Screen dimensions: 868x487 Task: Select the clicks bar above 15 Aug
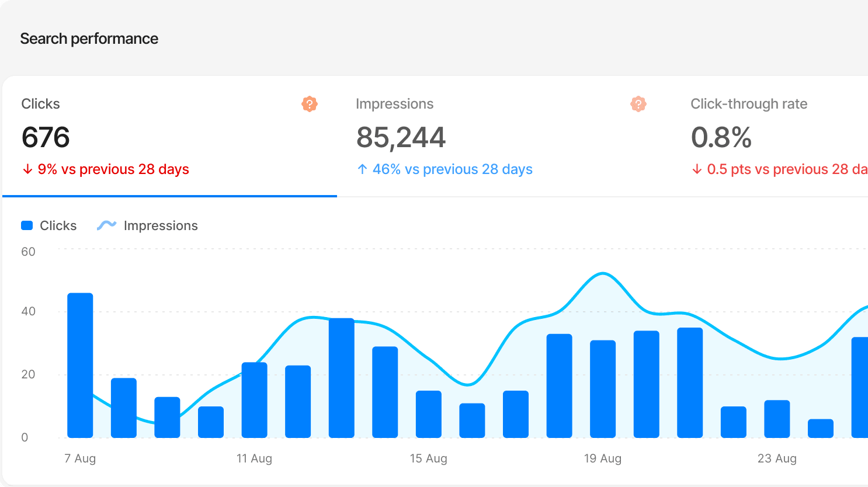[429, 414]
